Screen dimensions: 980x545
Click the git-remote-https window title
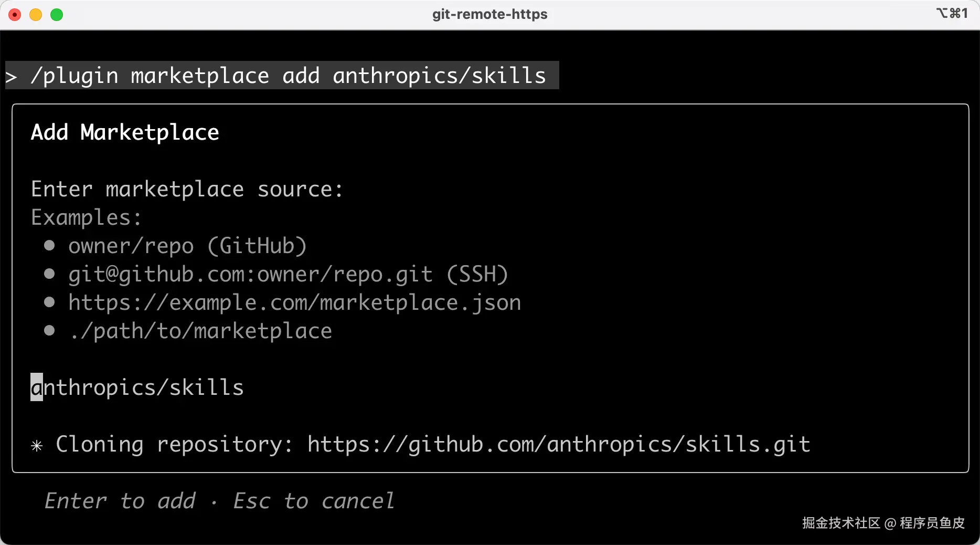489,14
